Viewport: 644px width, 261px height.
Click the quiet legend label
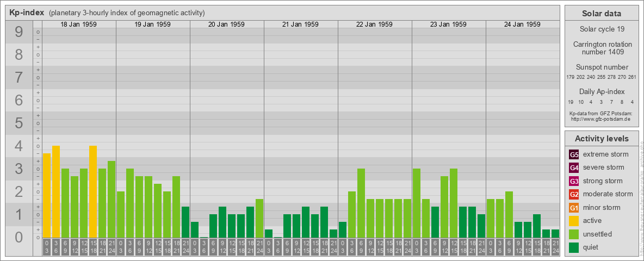click(x=592, y=247)
